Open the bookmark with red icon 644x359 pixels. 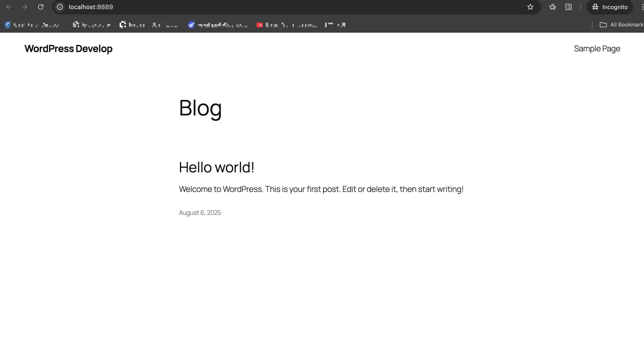point(287,25)
